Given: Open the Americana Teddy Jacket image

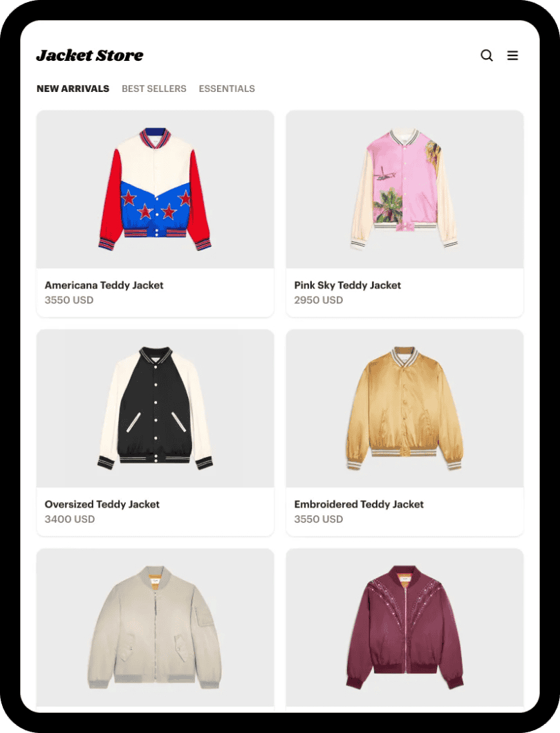Looking at the screenshot, I should [x=155, y=189].
